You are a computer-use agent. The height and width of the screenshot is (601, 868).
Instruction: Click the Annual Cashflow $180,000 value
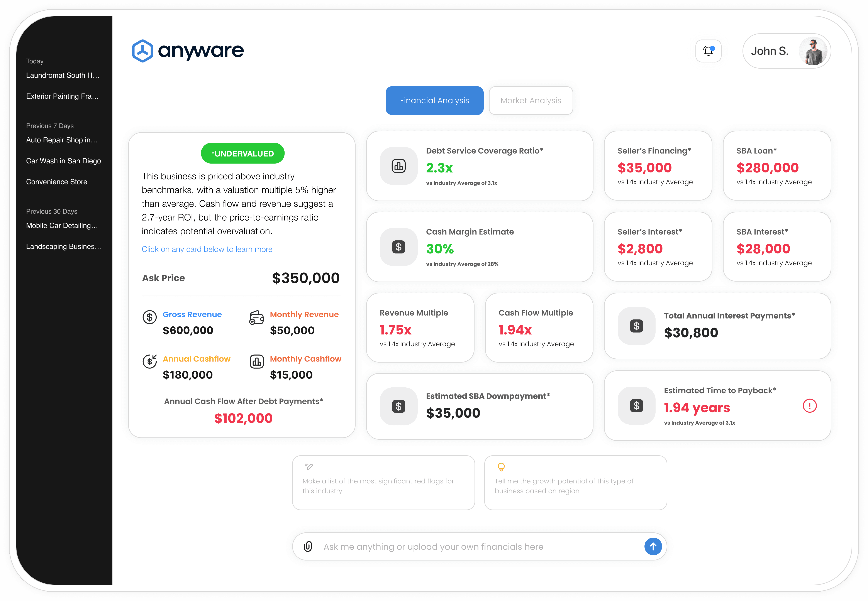(x=188, y=375)
